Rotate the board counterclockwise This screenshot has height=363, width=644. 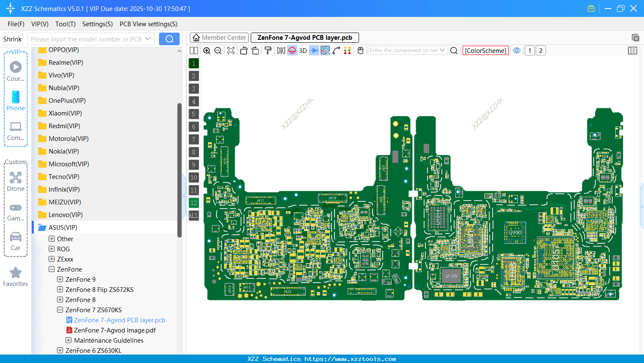(x=244, y=51)
